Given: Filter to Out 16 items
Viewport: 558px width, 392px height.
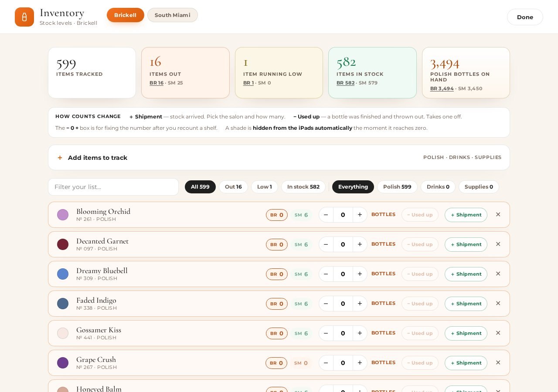Looking at the screenshot, I should tap(233, 187).
